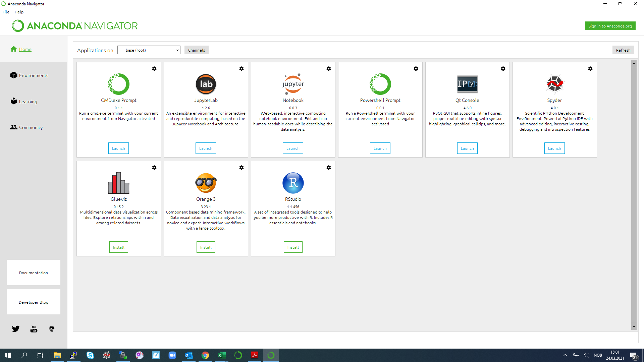
Task: Click the scrollbar up arrow
Action: (x=634, y=64)
